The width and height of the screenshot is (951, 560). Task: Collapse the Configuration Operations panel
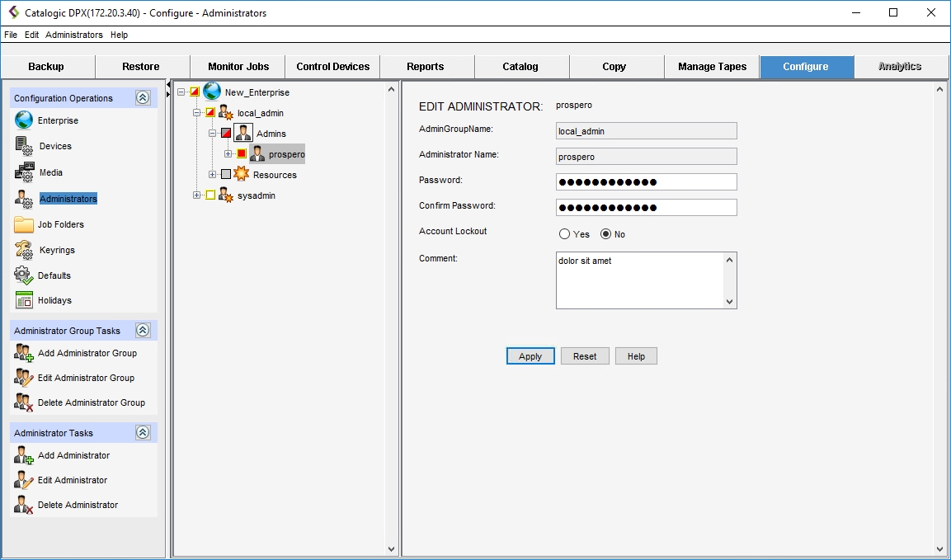click(143, 98)
